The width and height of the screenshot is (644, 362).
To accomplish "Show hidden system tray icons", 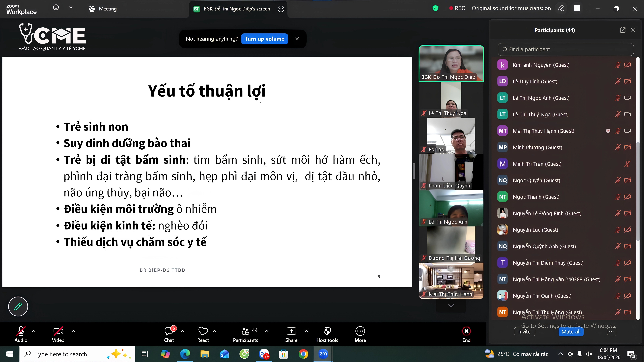I will click(x=560, y=354).
